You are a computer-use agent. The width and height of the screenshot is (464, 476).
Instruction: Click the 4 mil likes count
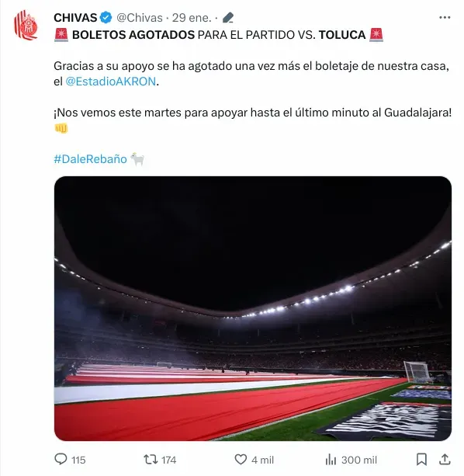(x=262, y=460)
